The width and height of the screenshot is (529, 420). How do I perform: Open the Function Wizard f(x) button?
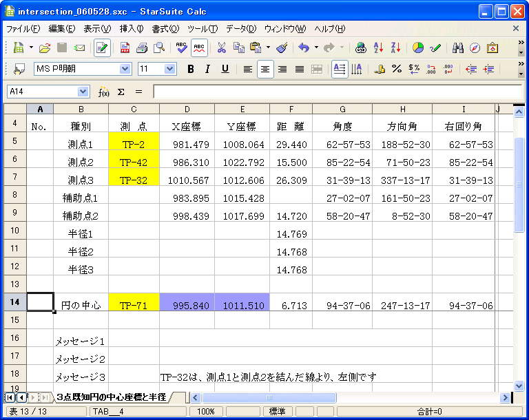point(103,92)
